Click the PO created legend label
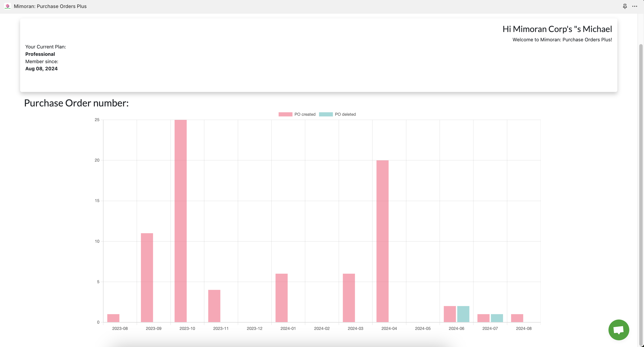 [x=305, y=114]
